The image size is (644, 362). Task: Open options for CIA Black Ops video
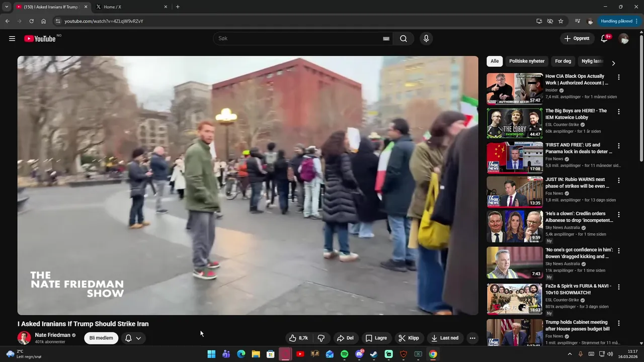point(619,77)
